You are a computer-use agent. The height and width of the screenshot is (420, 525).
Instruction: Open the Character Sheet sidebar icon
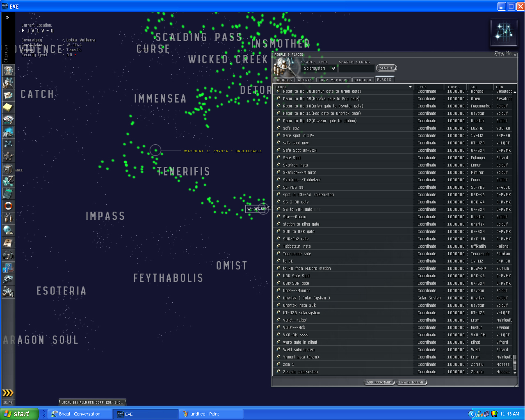coord(8,71)
